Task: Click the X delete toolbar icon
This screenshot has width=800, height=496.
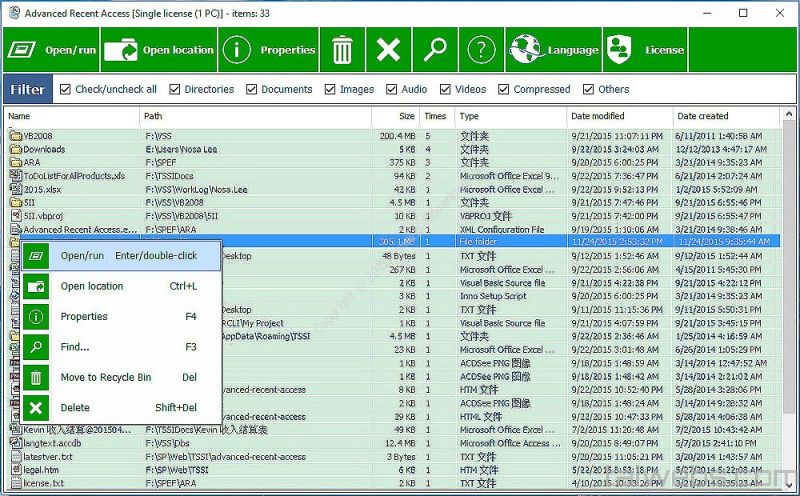Action: pos(389,49)
